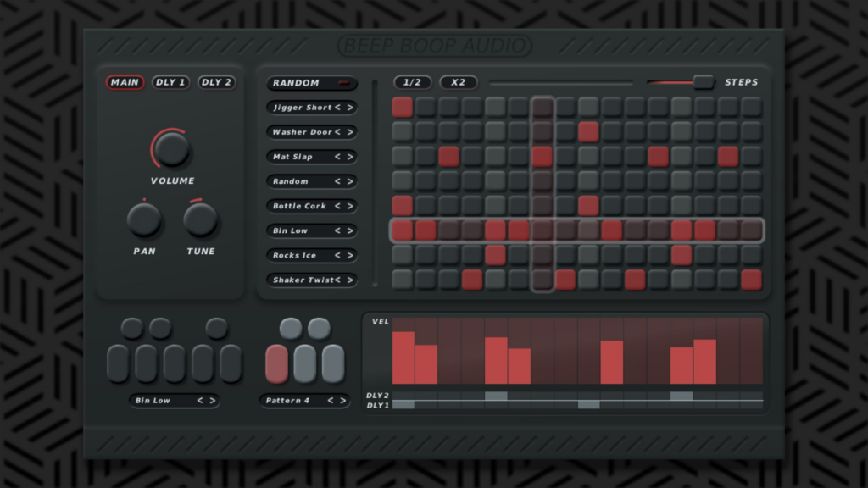Select previous sample for Random track
This screenshot has width=868, height=488.
click(337, 181)
